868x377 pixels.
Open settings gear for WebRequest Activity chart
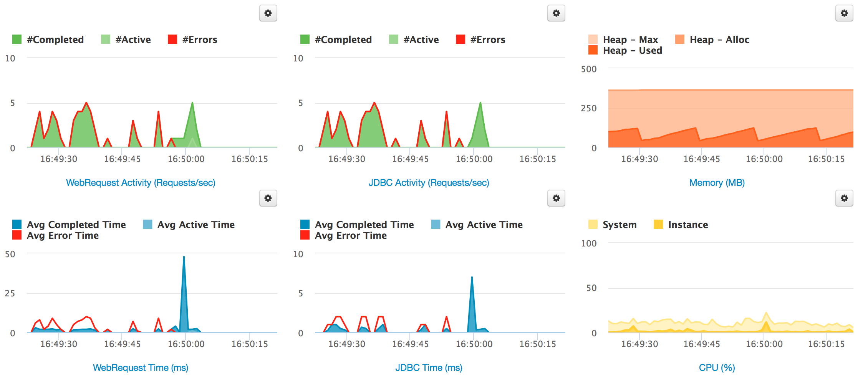[x=268, y=13]
